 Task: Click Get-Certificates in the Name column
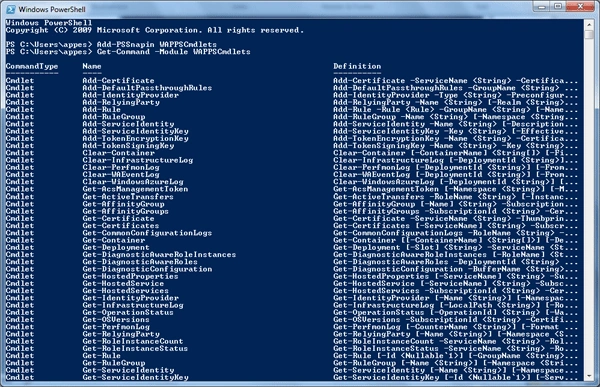(121, 226)
